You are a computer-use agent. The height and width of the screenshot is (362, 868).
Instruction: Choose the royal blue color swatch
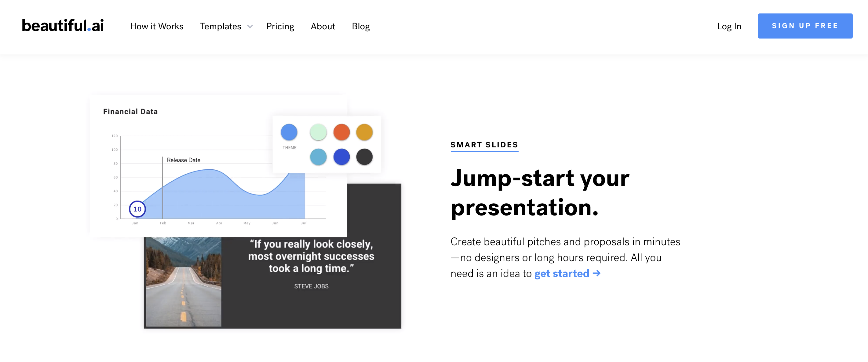point(341,157)
